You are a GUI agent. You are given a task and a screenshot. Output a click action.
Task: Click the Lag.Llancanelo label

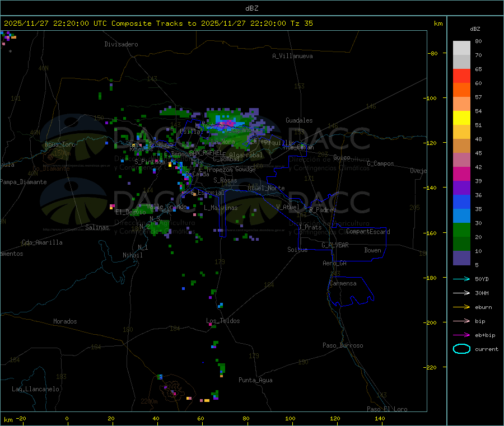pos(35,389)
